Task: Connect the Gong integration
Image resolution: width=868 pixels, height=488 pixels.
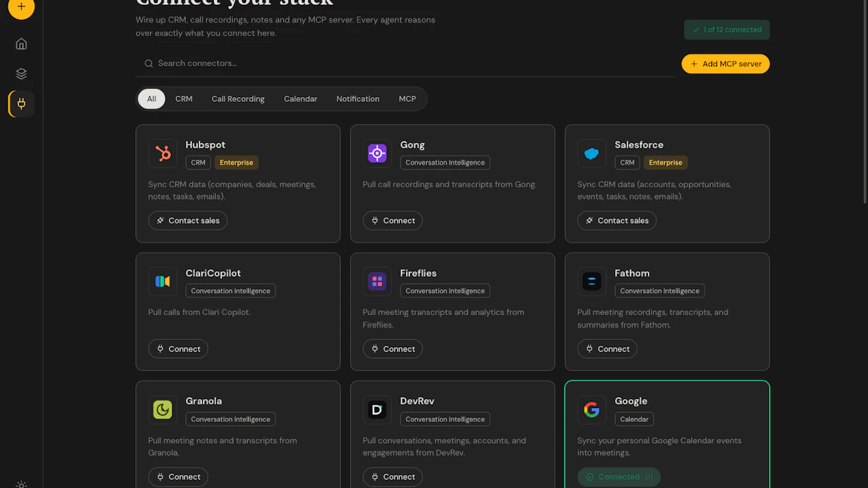Action: pos(393,221)
